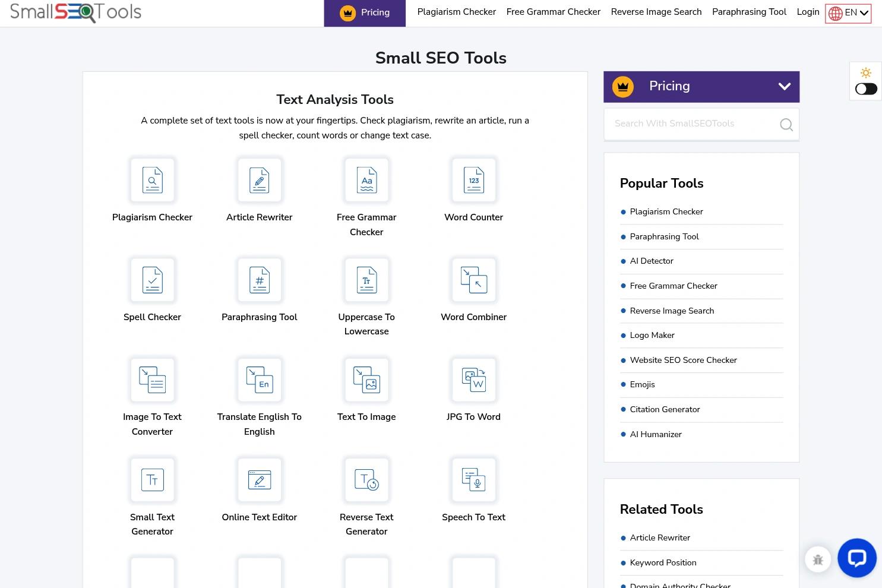Open the Text To Image tool icon
The height and width of the screenshot is (588, 882).
click(366, 380)
